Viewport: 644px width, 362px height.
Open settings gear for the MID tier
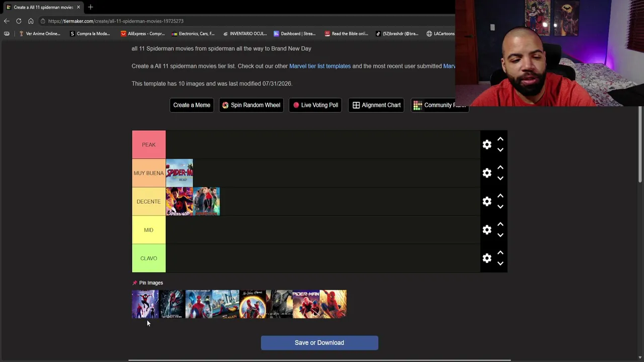click(x=487, y=230)
